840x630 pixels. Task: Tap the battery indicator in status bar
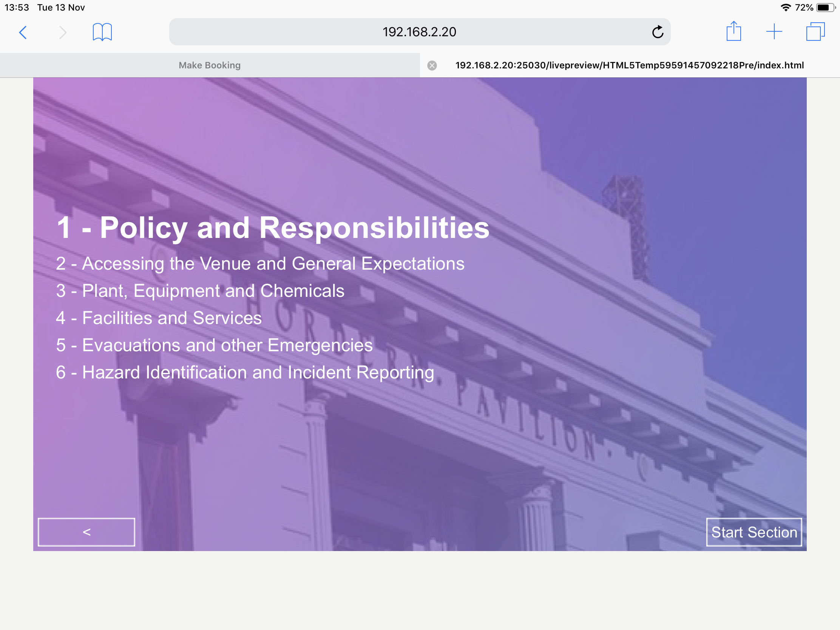pos(825,8)
